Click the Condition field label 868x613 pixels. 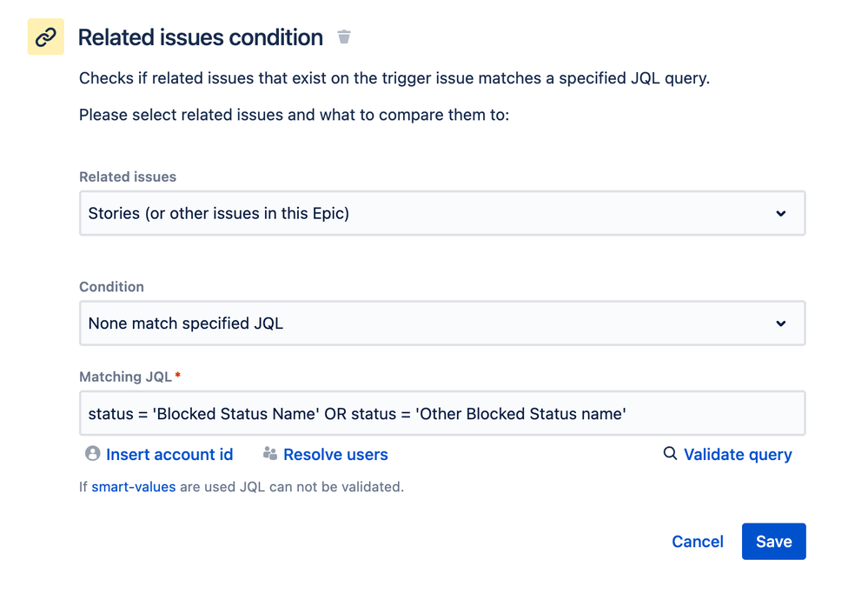(111, 287)
